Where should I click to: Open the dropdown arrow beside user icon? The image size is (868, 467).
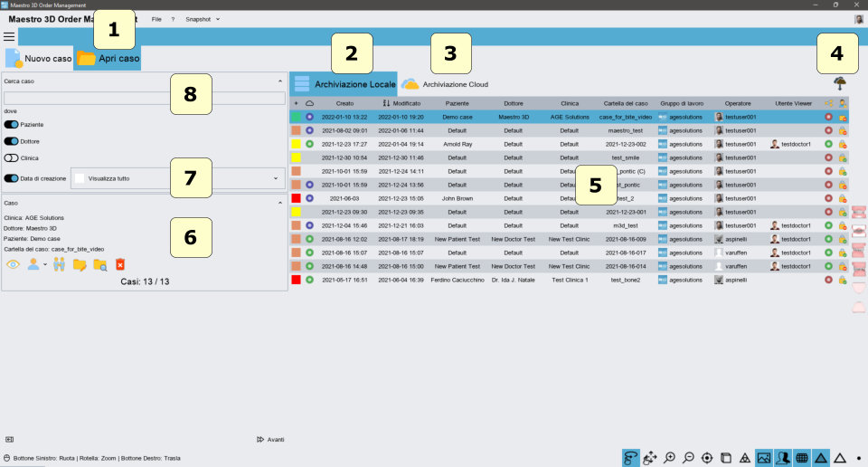click(45, 265)
